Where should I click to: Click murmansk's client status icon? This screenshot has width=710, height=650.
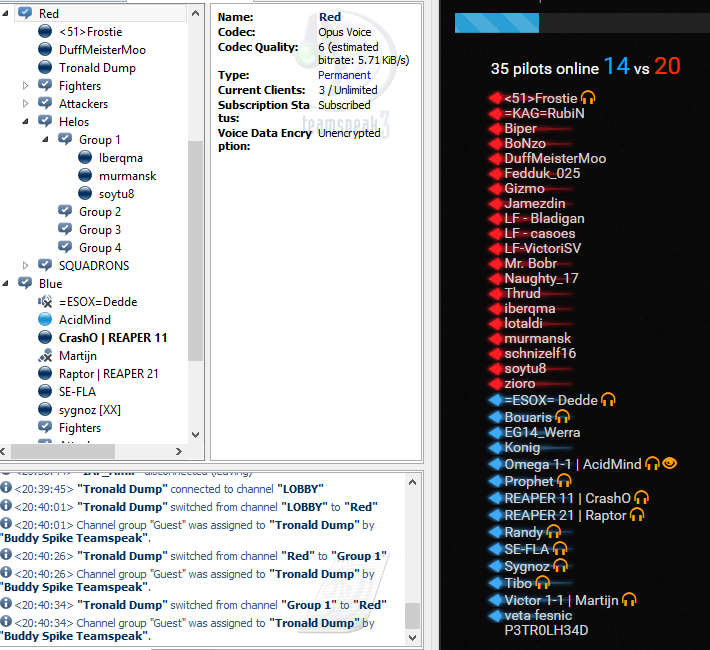coord(85,175)
